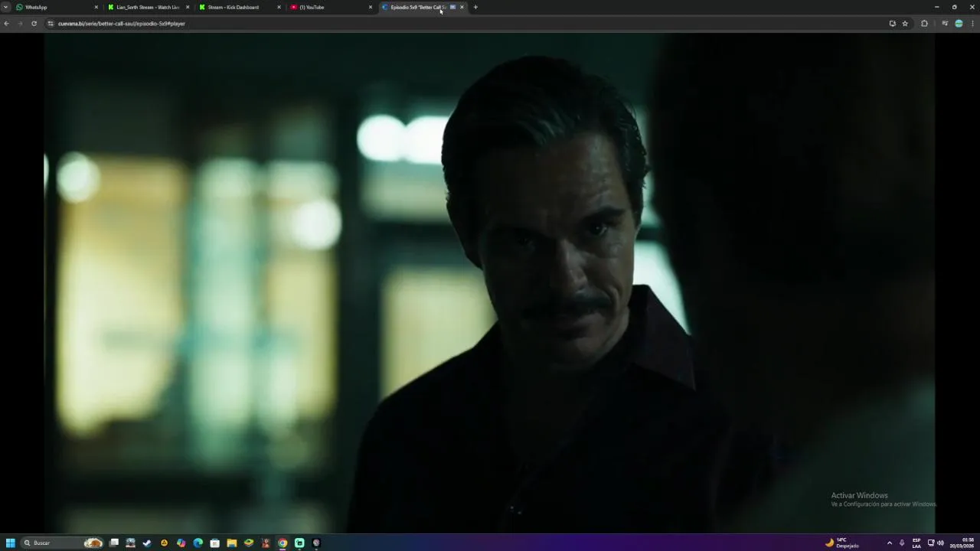Screen dimensions: 980x551
Task: Open the Stream - Kick Dashboard tab
Action: [240, 7]
